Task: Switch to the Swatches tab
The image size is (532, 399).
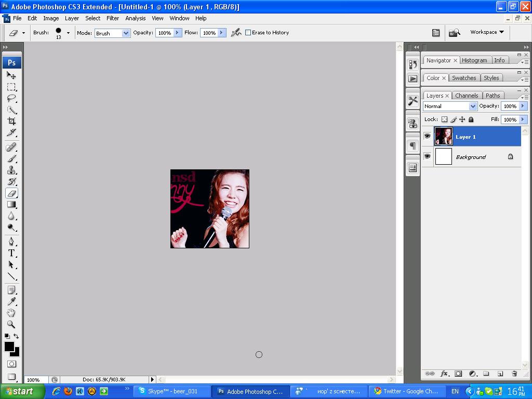Action: [x=464, y=78]
